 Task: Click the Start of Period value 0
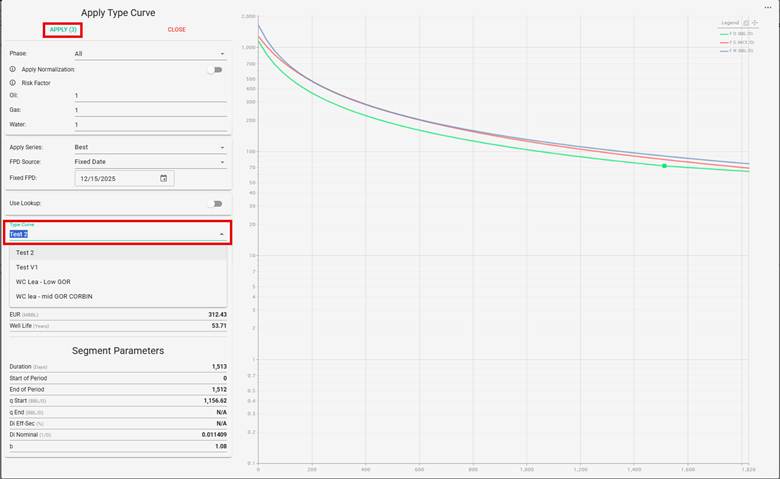click(x=225, y=378)
